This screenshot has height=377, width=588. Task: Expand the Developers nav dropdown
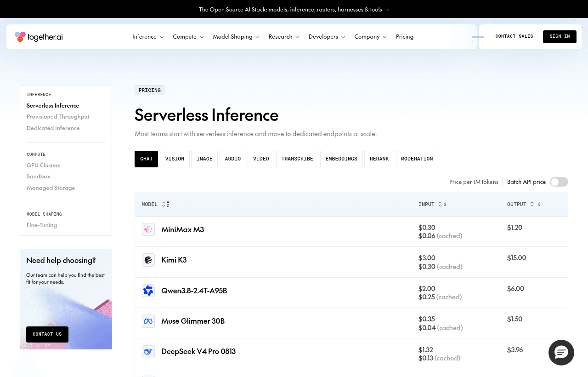327,37
